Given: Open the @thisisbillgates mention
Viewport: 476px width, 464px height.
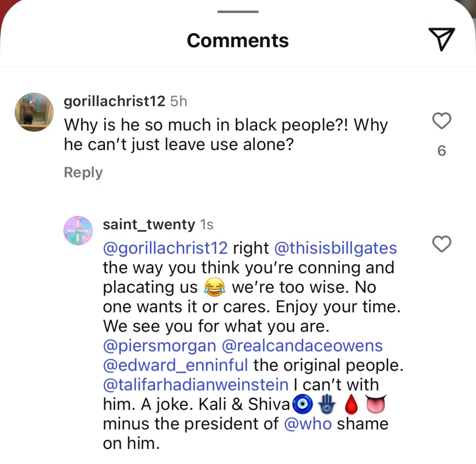Looking at the screenshot, I should click(336, 248).
